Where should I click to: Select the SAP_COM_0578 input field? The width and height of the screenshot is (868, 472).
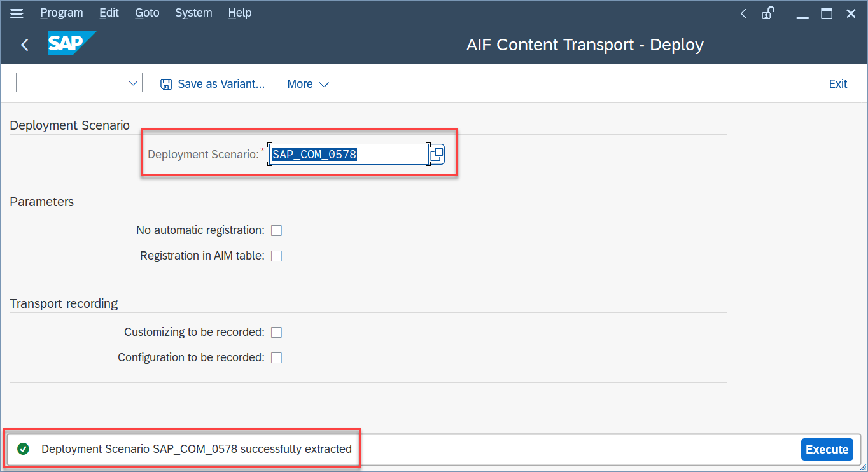(x=347, y=154)
